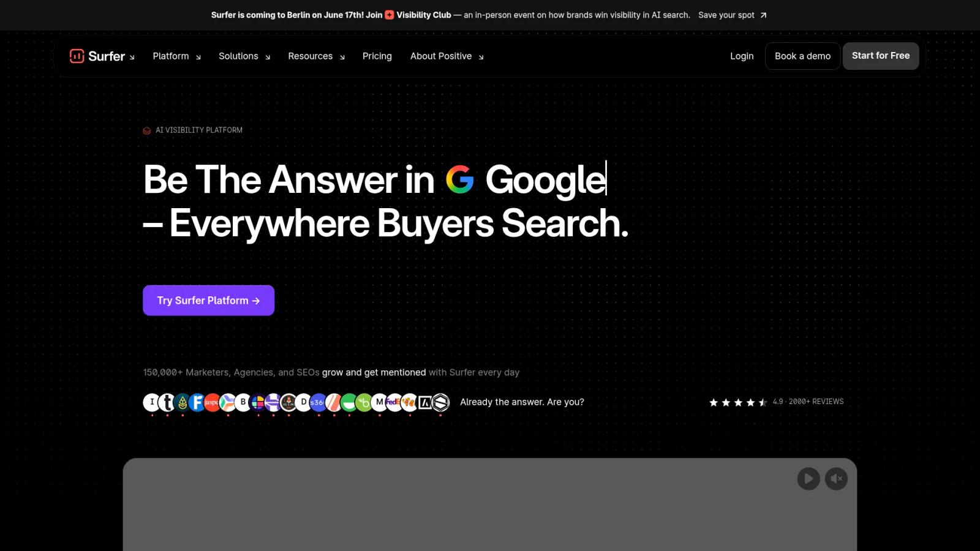Viewport: 980px width, 551px height.
Task: Click the Book a demo button
Action: 802,56
